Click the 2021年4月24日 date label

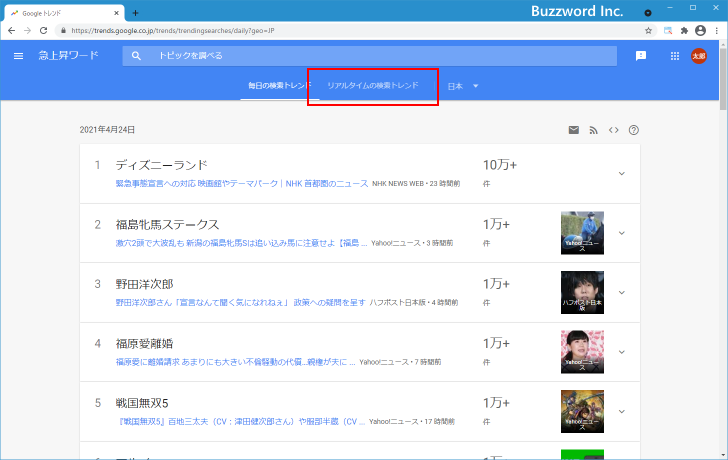107,130
